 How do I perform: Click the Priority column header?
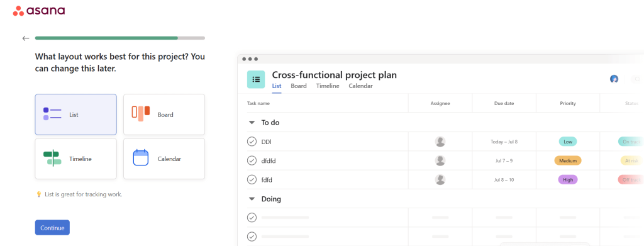pyautogui.click(x=568, y=103)
